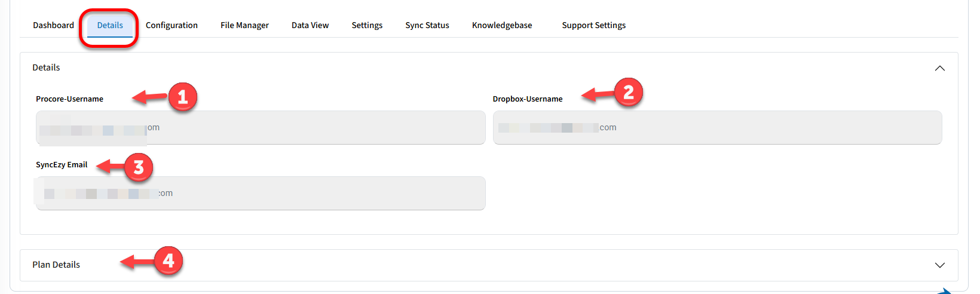This screenshot has height=294, width=980.
Task: Switch to the Configuration tab
Action: [x=171, y=25]
